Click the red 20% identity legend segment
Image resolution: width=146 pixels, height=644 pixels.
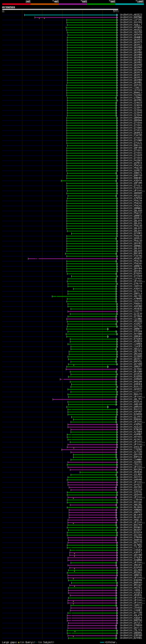(16, 4)
